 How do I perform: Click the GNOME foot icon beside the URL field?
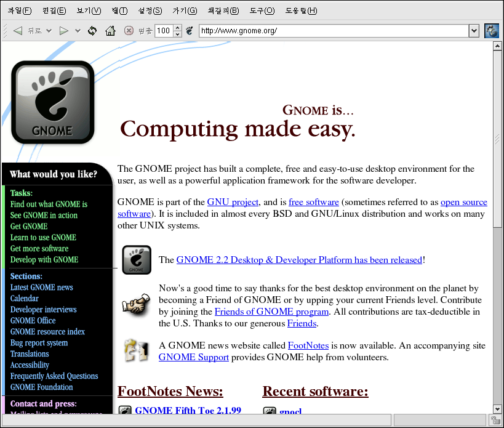tap(190, 31)
